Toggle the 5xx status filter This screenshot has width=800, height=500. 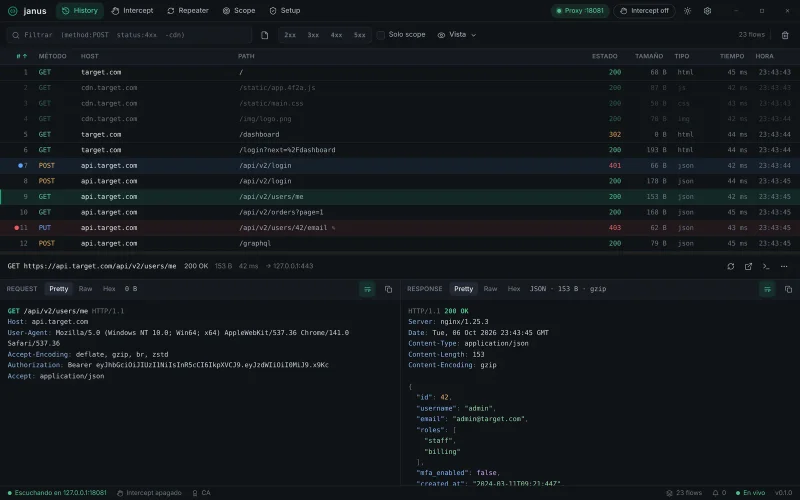coord(360,35)
